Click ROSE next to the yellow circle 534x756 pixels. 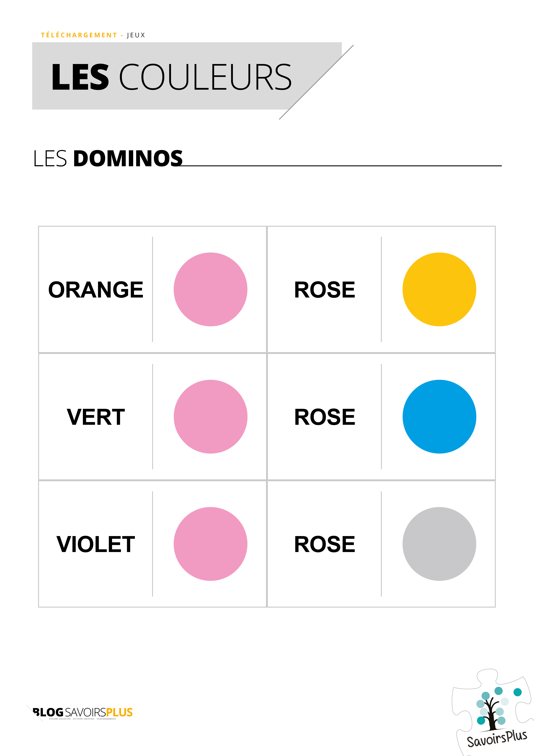[324, 290]
